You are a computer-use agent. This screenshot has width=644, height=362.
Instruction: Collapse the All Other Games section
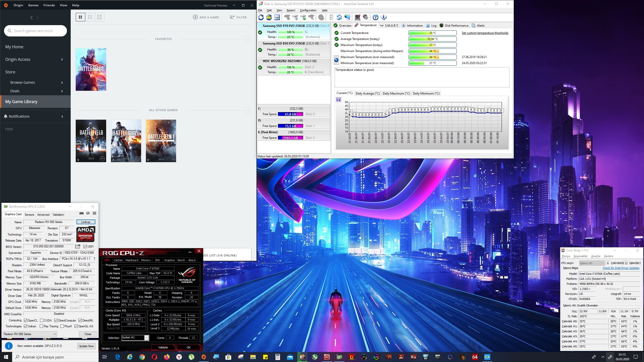tap(248, 110)
